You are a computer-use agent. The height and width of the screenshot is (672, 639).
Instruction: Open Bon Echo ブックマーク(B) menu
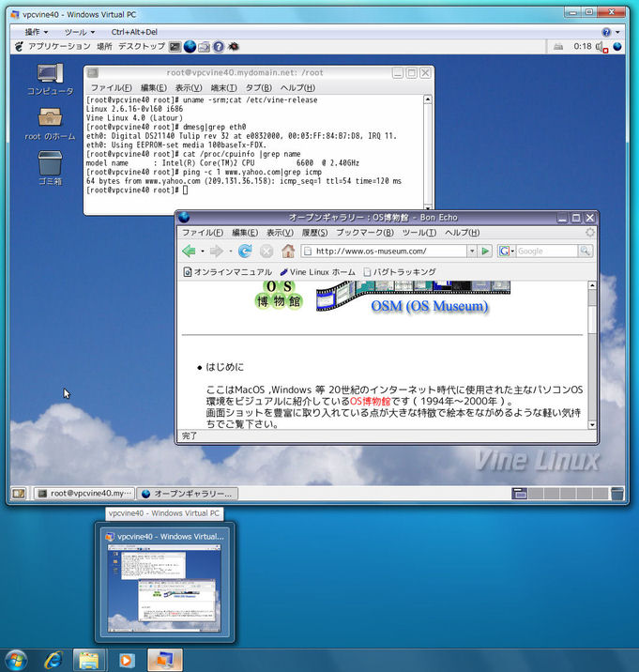[x=365, y=233]
